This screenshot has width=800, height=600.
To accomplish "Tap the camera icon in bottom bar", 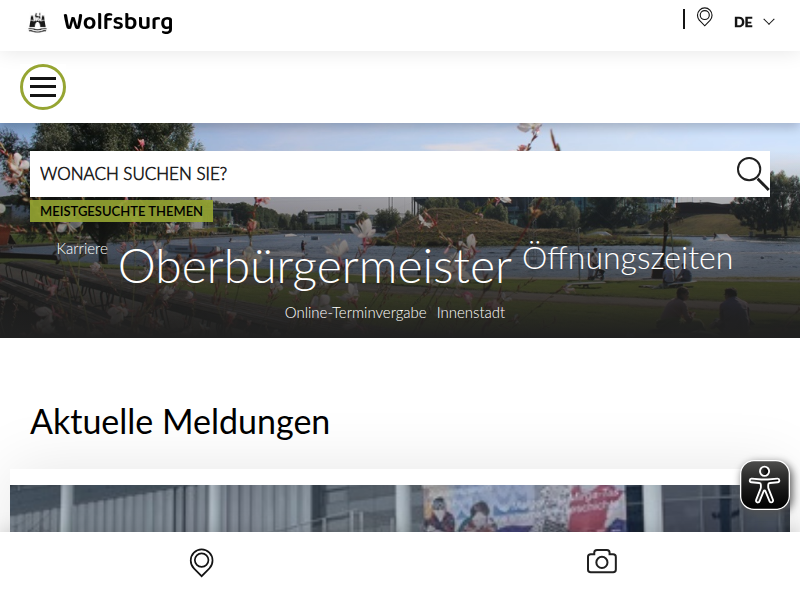I will point(602,561).
